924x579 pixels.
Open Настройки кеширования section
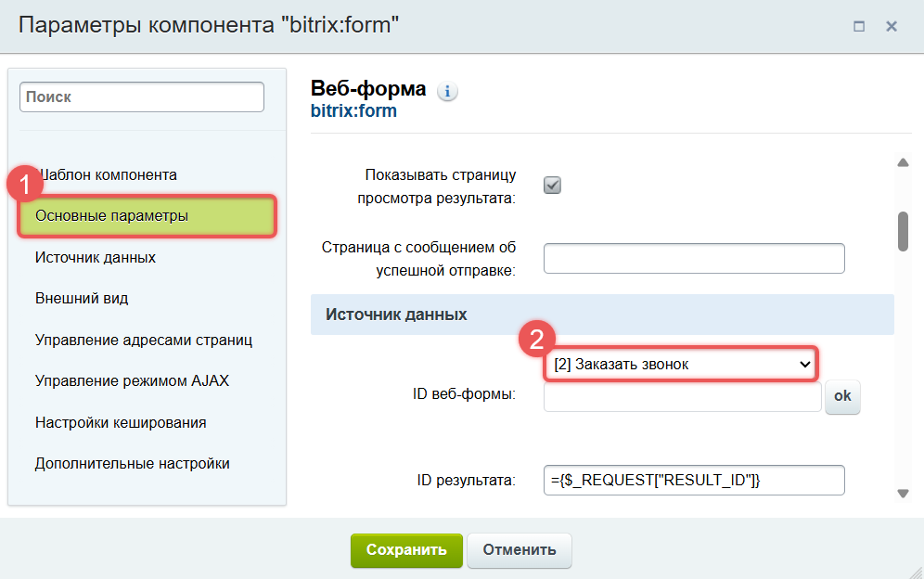point(121,423)
